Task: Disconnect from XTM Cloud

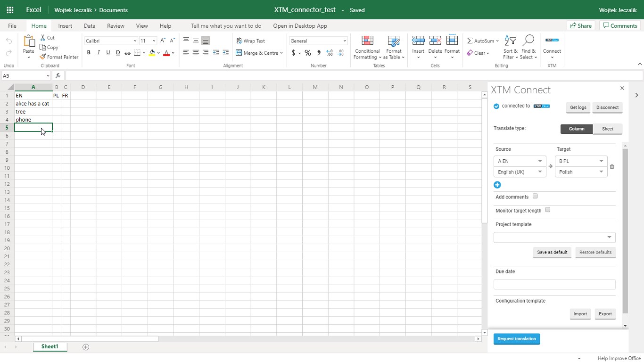Action: (x=607, y=107)
